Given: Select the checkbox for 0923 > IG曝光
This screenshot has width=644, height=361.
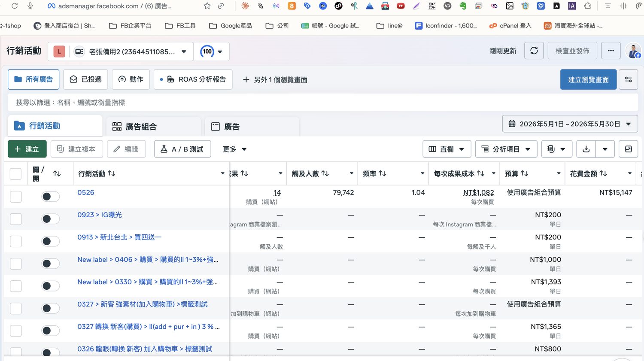Looking at the screenshot, I should (x=15, y=219).
